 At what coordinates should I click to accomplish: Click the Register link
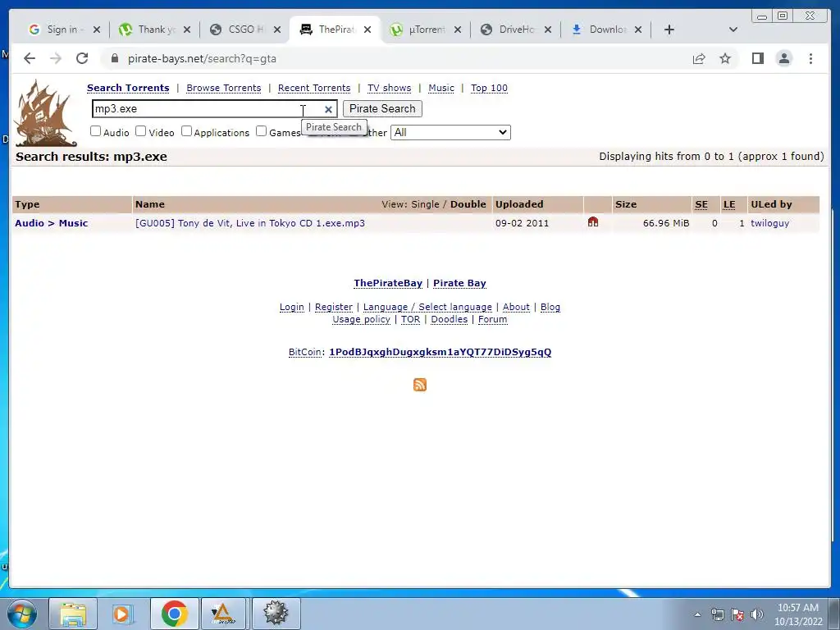[x=334, y=307]
